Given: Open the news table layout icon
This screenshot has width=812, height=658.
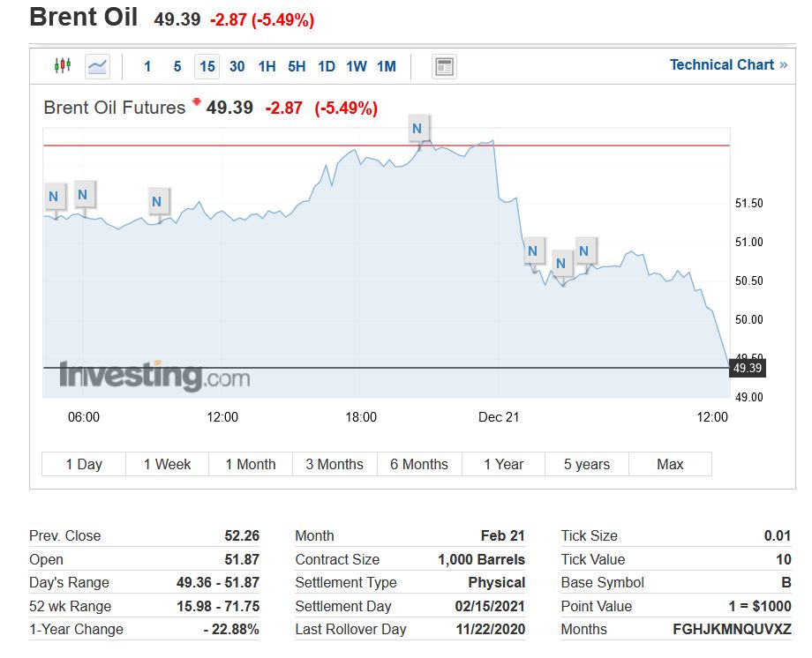Looking at the screenshot, I should 444,66.
